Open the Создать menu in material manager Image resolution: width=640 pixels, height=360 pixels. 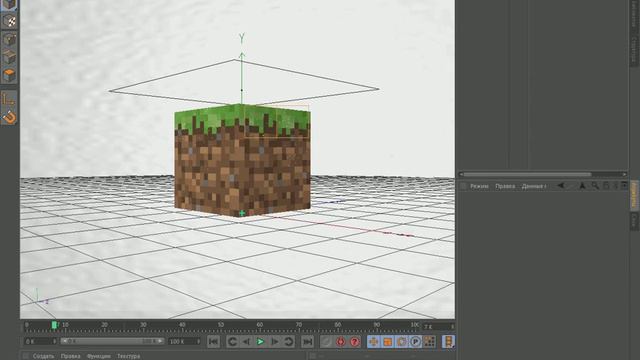point(43,356)
